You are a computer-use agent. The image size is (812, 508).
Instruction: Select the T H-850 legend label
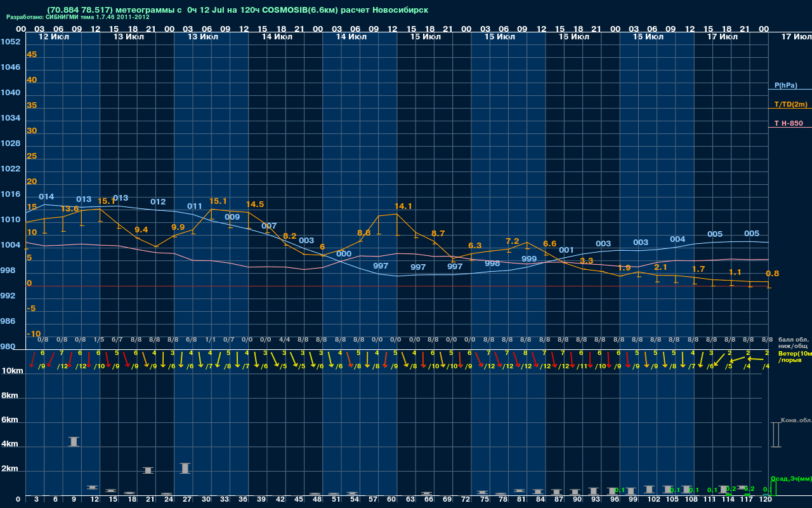point(788,123)
